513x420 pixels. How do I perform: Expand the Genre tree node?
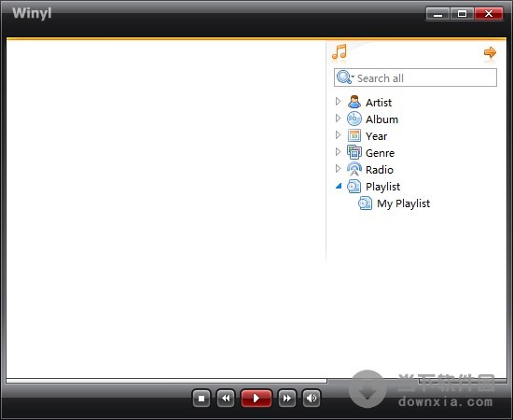coord(339,151)
